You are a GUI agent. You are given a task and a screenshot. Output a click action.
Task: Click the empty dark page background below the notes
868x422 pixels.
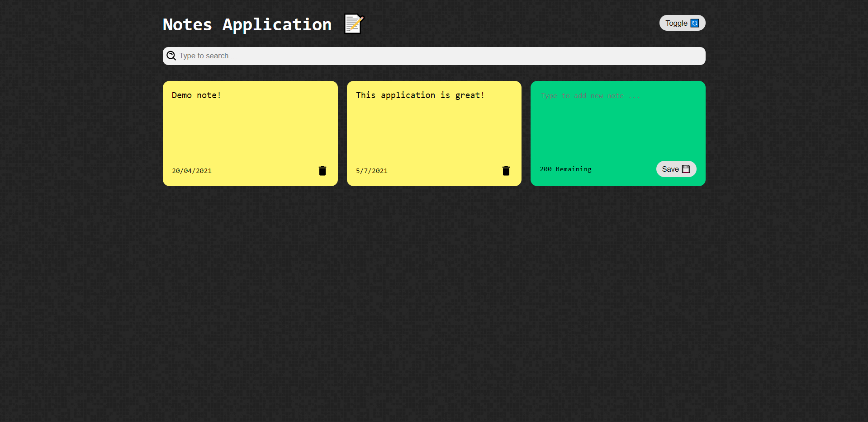(434, 303)
